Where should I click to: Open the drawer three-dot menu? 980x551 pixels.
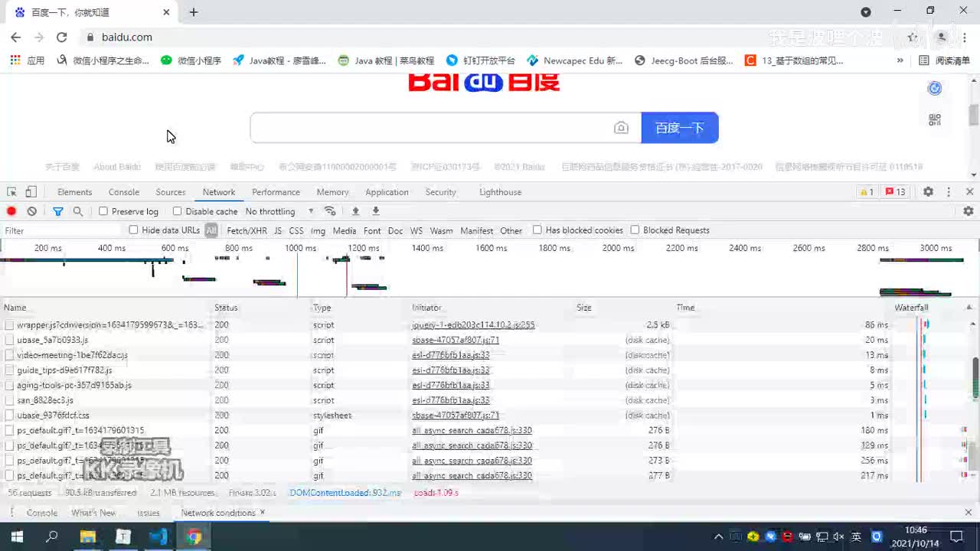[x=11, y=513]
